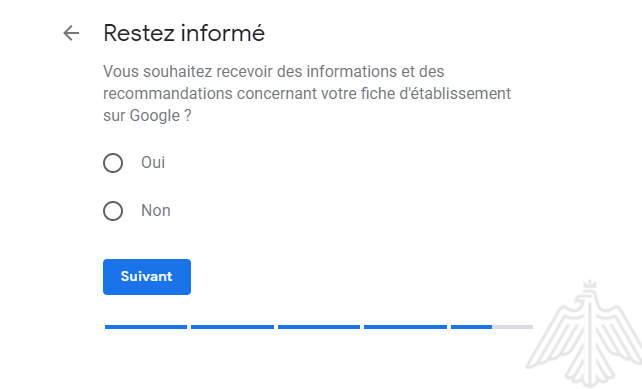
Task: Click the crown atop the eagle watermark
Action: 589,286
